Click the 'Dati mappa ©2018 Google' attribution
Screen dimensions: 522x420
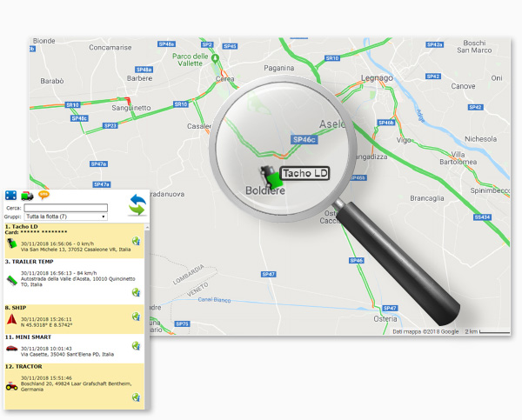pos(425,331)
